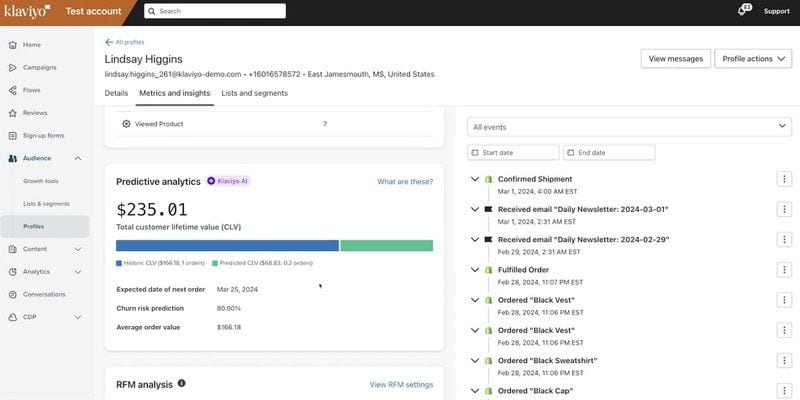Expand the Fulfilled Order event details

(x=475, y=270)
